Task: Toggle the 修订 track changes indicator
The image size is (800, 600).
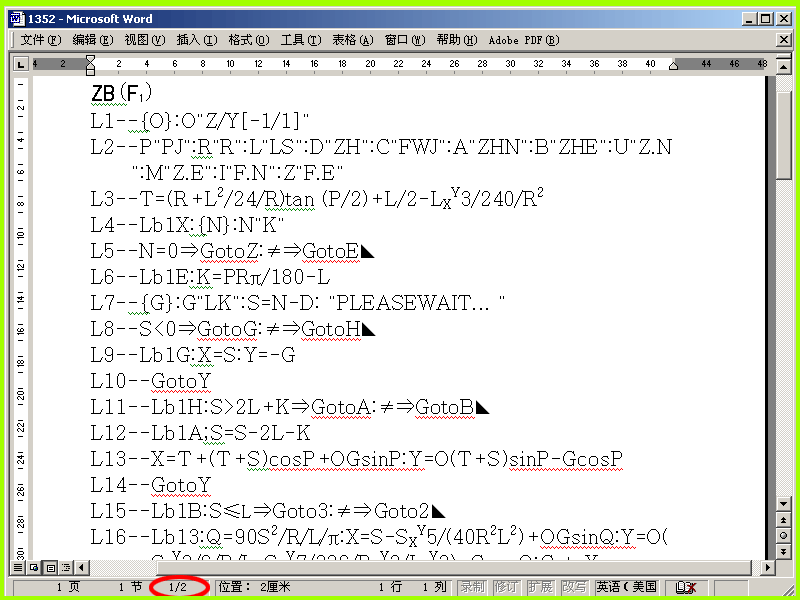Action: pyautogui.click(x=506, y=587)
